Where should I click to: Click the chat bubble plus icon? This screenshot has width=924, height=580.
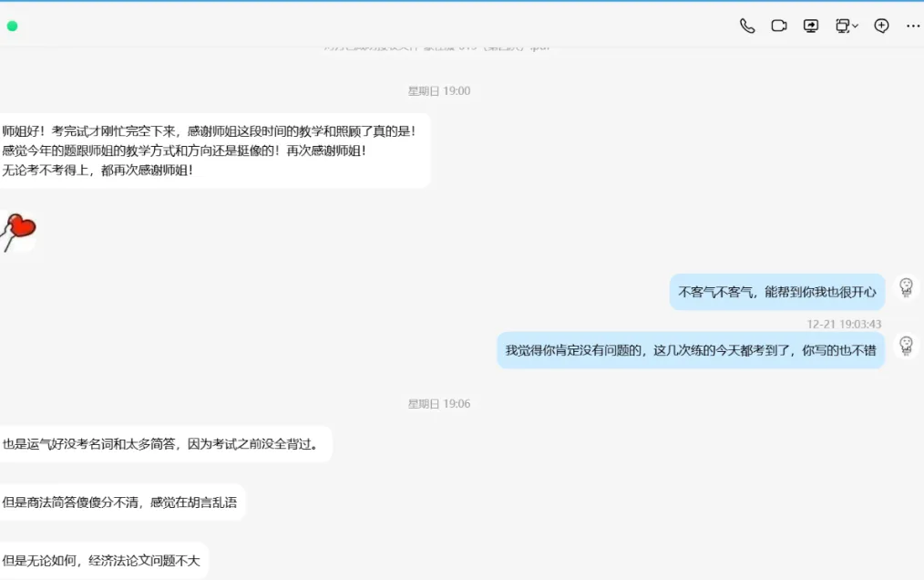click(881, 26)
